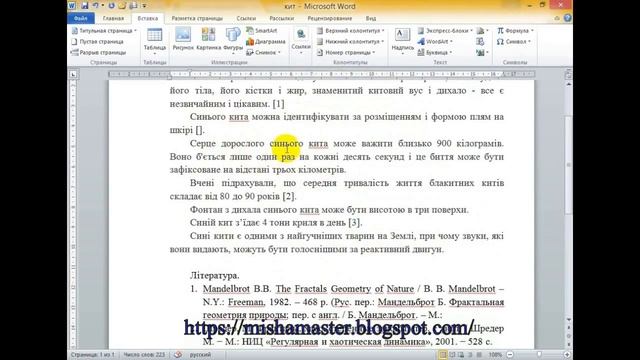
Task: Switch to print layout view icon
Action: 443,355
